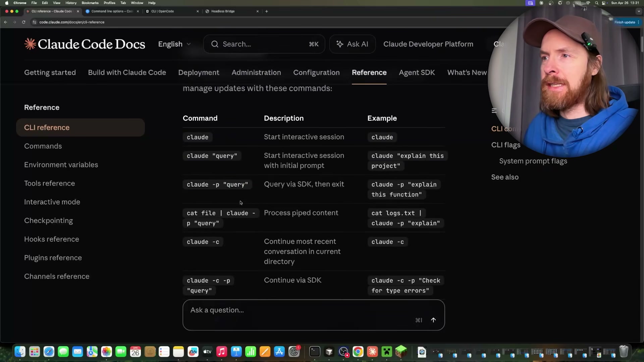Go to Environment variables sidebar page
Screen dimensions: 644x362
(x=61, y=165)
